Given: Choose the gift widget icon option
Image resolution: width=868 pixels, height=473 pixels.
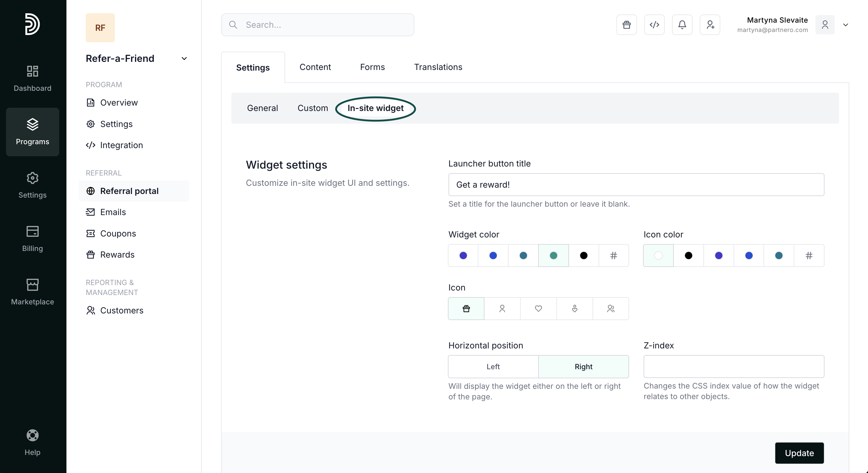Looking at the screenshot, I should [466, 308].
